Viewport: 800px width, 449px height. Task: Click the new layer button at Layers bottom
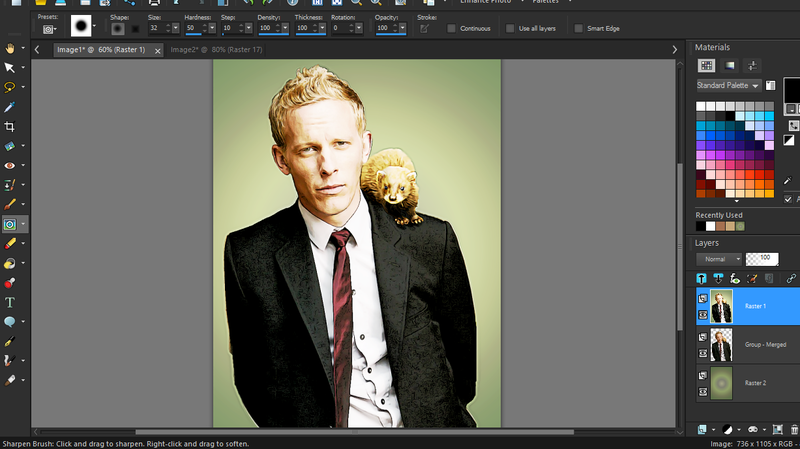point(702,430)
